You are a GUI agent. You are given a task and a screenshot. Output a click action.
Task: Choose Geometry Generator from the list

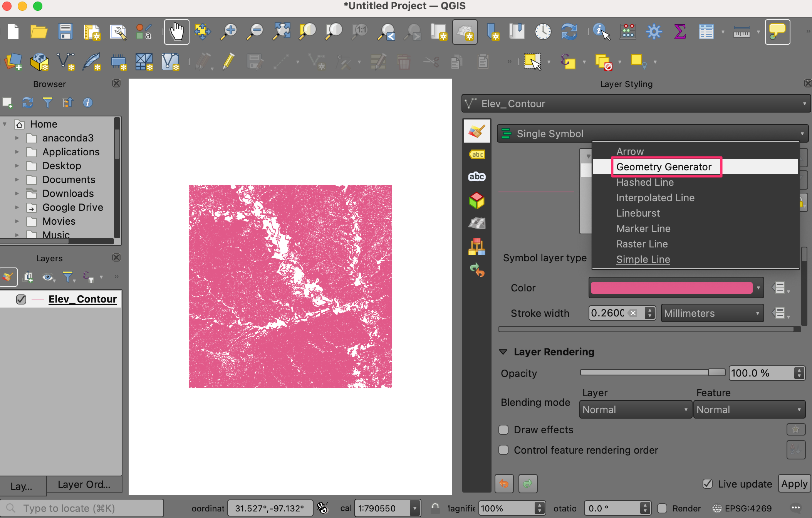[664, 167]
